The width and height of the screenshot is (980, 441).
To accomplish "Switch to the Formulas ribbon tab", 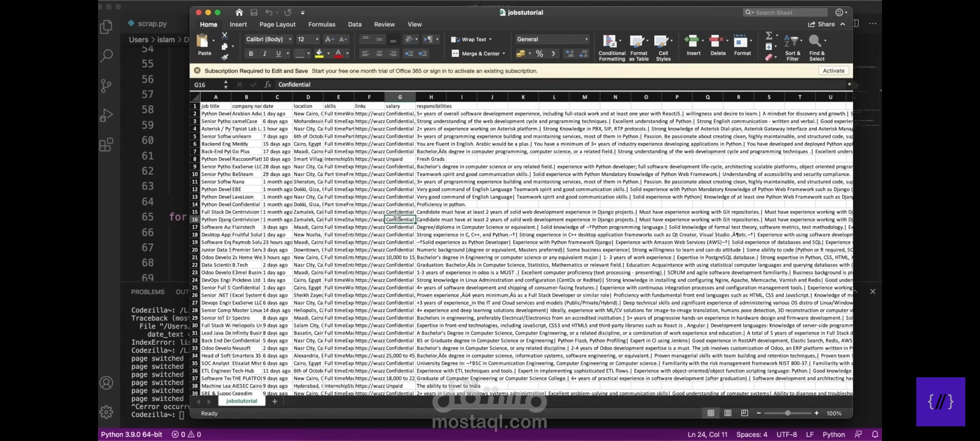I will [322, 24].
